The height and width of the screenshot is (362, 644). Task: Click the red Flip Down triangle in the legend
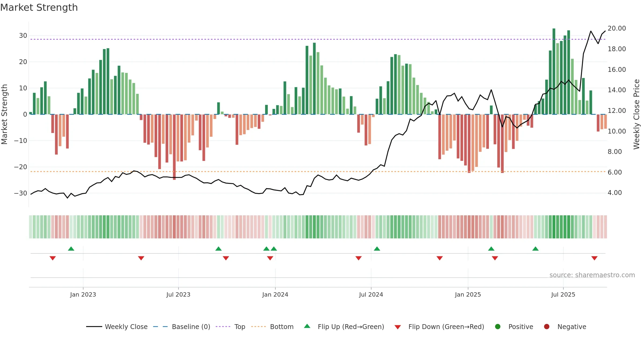398,327
